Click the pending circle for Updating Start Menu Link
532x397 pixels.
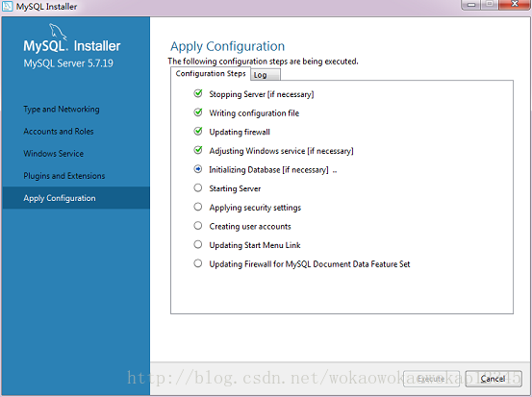point(198,244)
